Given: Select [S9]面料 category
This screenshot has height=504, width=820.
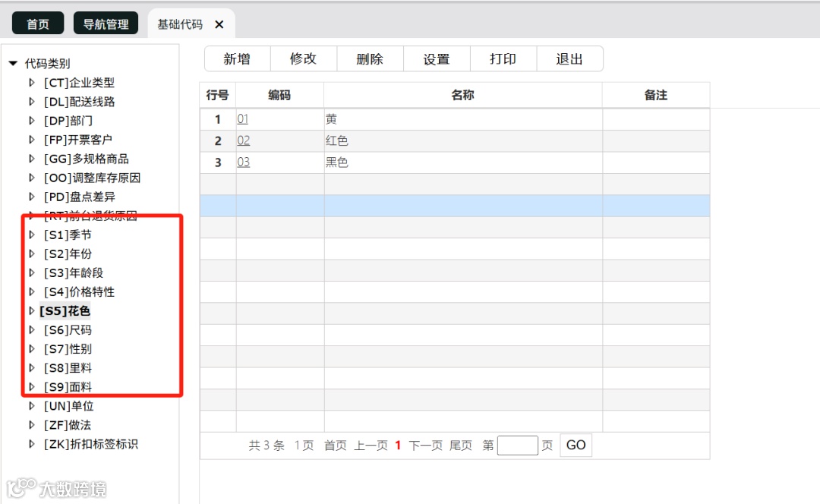Looking at the screenshot, I should click(x=68, y=387).
